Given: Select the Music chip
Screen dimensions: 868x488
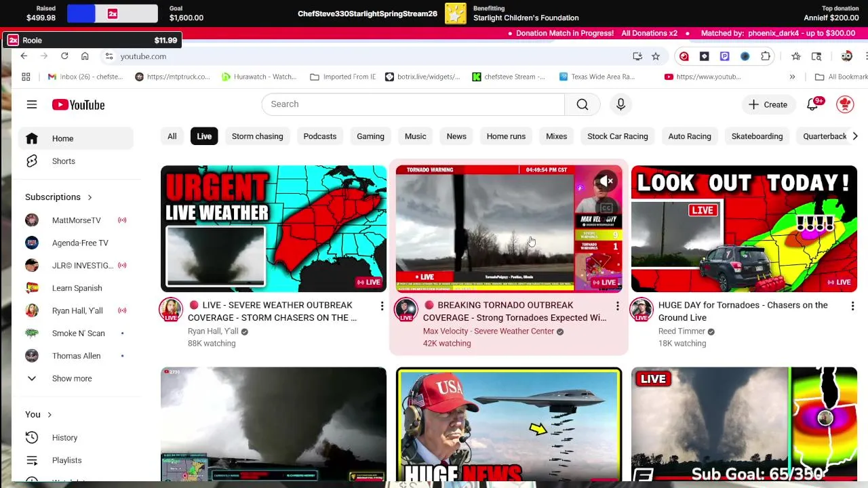Looking at the screenshot, I should [x=416, y=136].
